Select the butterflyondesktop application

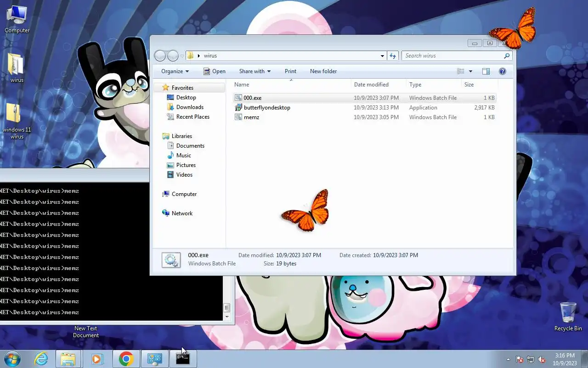[365, 108]
